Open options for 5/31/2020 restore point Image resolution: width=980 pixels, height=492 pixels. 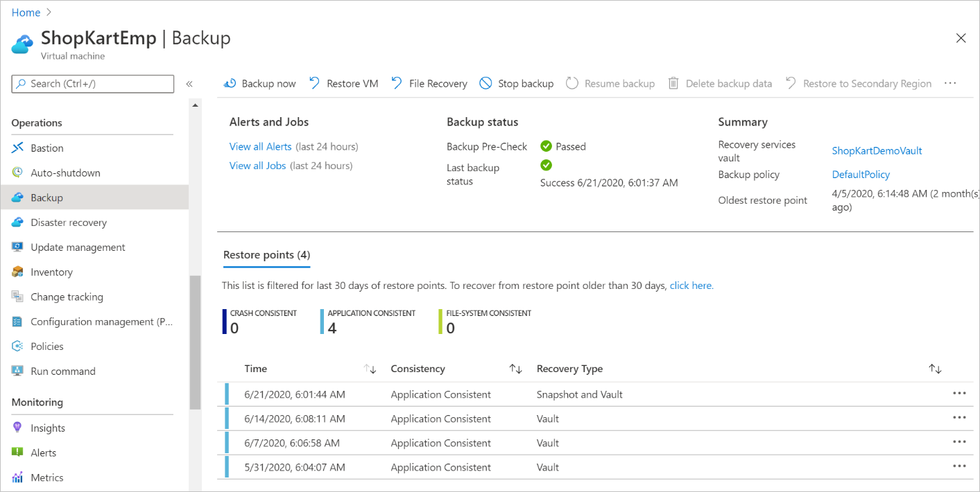pyautogui.click(x=959, y=466)
